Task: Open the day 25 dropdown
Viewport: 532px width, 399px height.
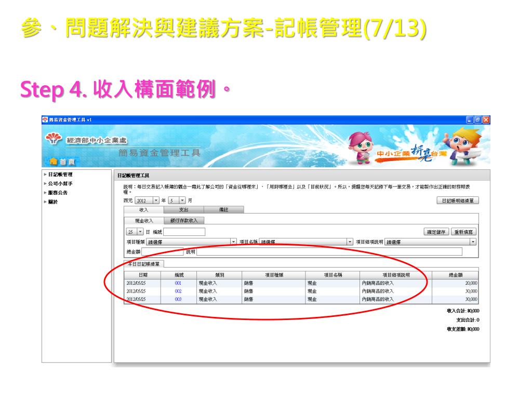Action: [140, 232]
